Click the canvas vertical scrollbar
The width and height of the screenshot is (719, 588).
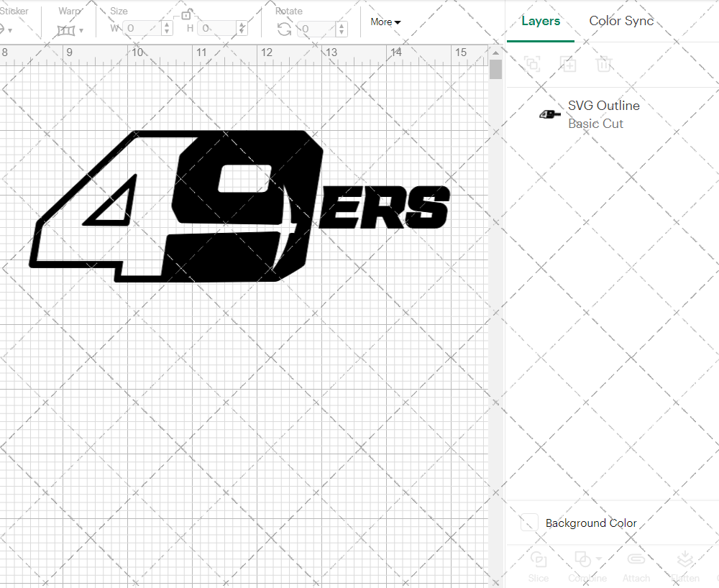495,68
